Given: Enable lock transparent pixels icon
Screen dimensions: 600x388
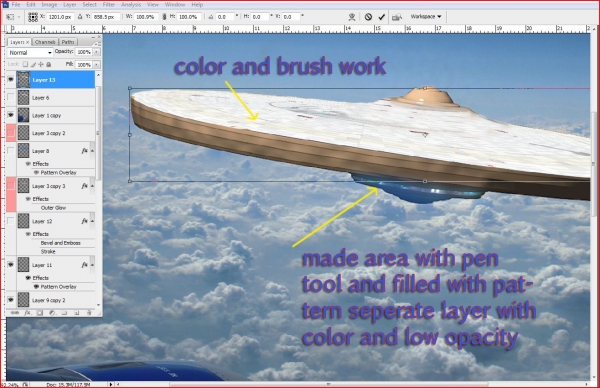Looking at the screenshot, I should point(25,64).
